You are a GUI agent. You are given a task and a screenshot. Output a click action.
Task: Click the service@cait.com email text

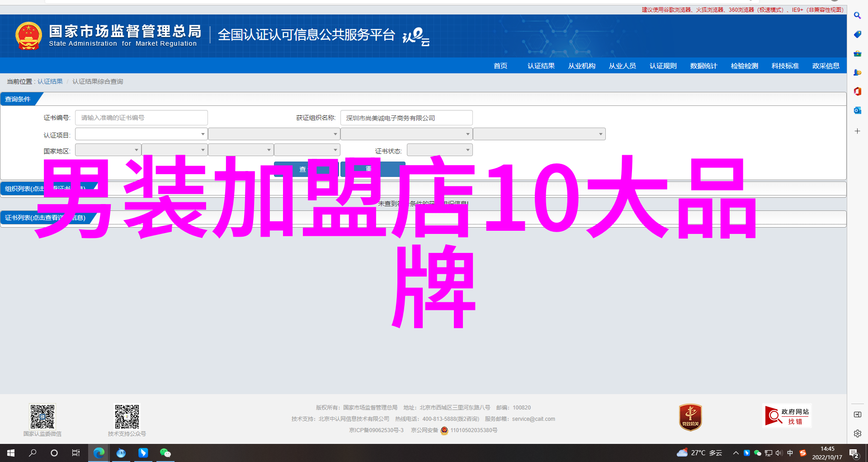pos(533,419)
